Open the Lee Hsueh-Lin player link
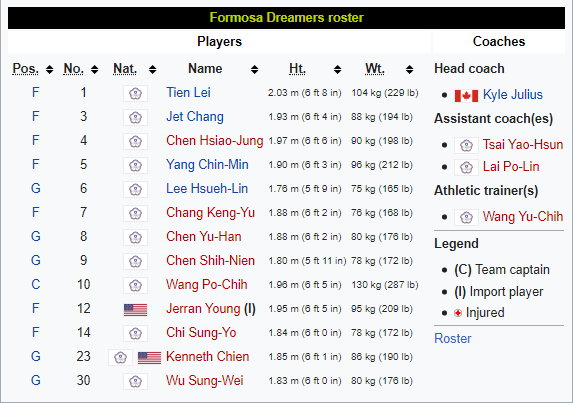573x403 pixels. [207, 189]
